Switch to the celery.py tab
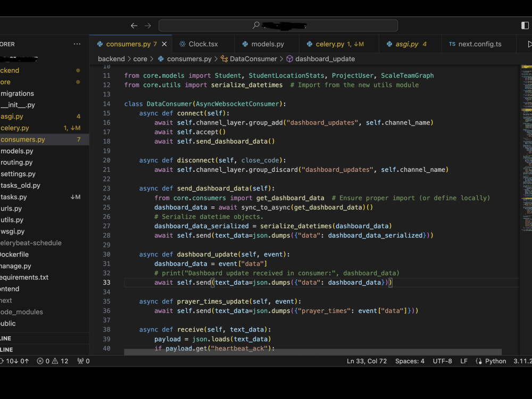 (x=338, y=44)
